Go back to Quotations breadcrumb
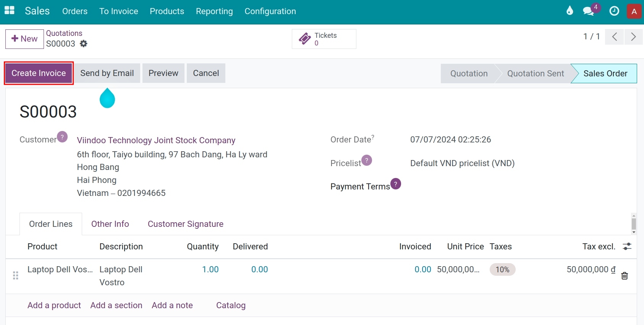 click(64, 33)
